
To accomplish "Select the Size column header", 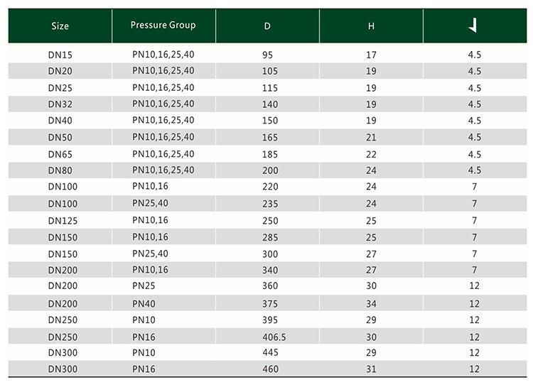I will pos(60,26).
